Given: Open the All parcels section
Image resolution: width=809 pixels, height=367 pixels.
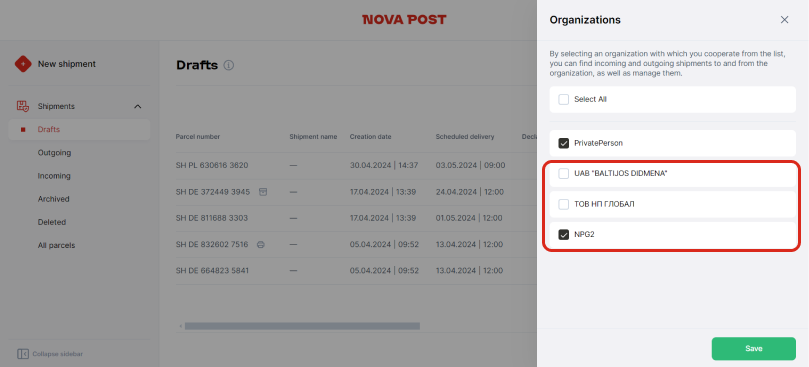Looking at the screenshot, I should pyautogui.click(x=56, y=245).
